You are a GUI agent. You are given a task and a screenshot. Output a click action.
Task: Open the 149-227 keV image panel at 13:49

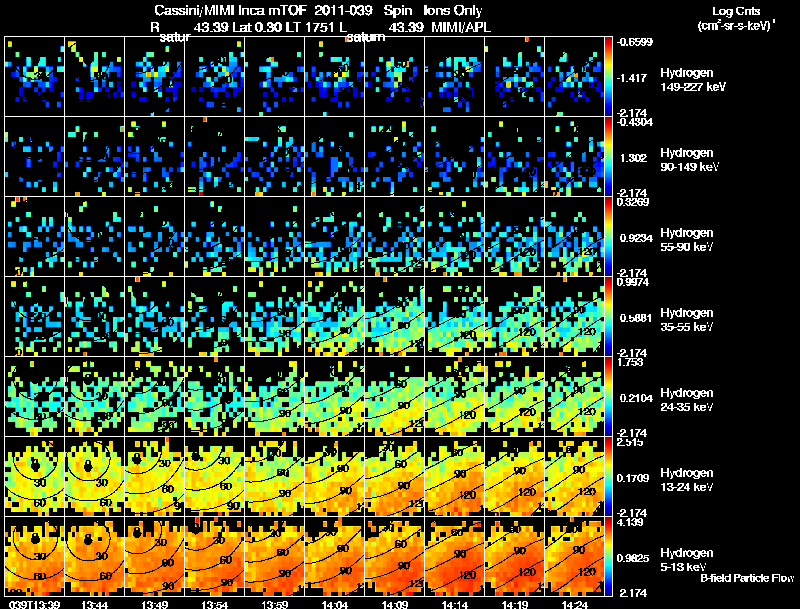tap(155, 77)
